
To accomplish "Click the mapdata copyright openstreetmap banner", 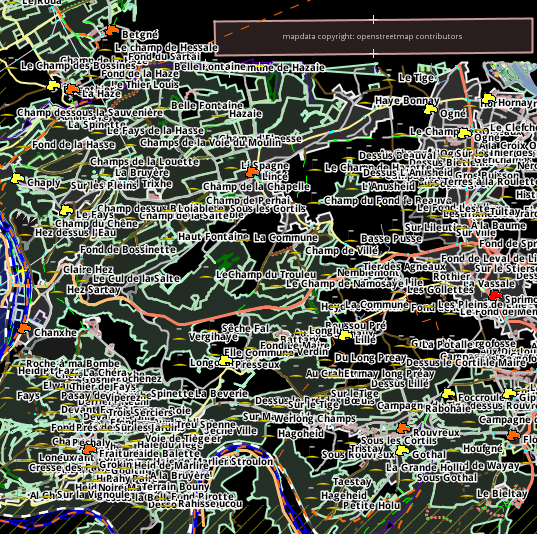I will [373, 37].
